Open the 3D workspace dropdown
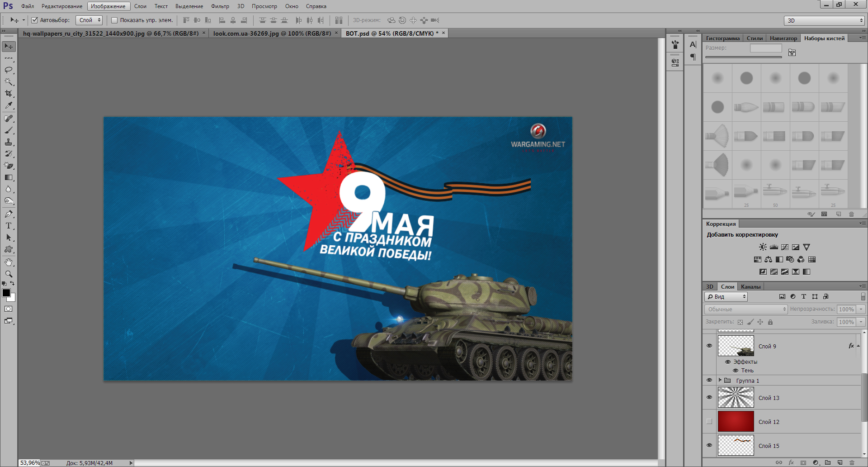The width and height of the screenshot is (868, 467). (824, 20)
